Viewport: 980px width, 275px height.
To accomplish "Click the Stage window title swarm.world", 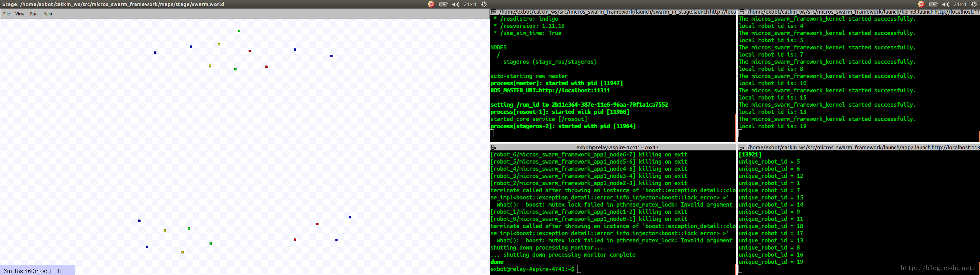I will pyautogui.click(x=113, y=4).
